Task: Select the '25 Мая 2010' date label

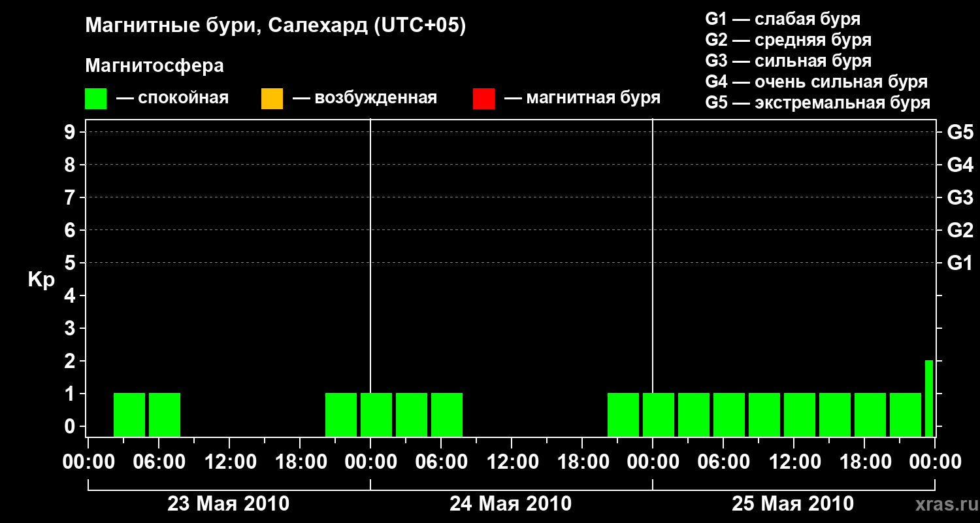Action: [793, 503]
